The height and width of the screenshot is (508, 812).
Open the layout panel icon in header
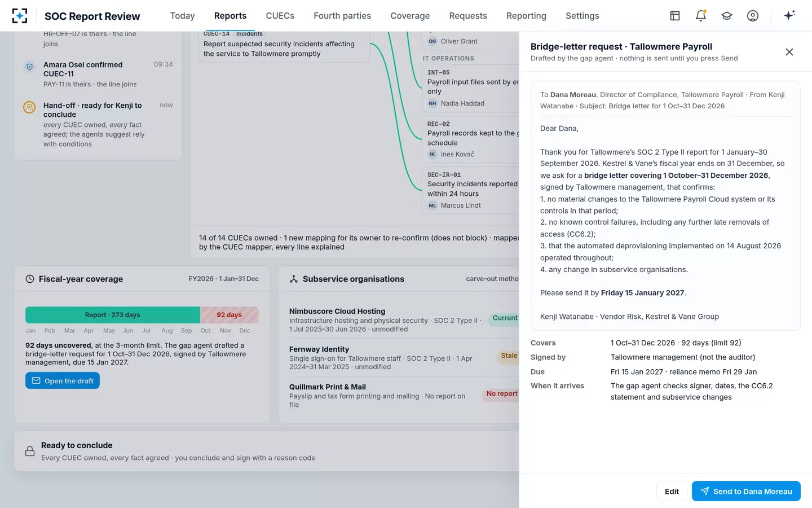click(675, 16)
